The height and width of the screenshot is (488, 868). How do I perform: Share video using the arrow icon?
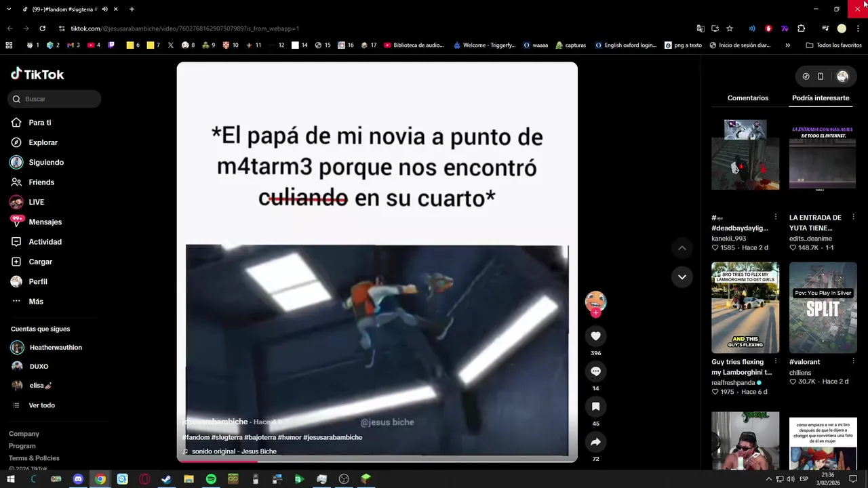pos(595,442)
